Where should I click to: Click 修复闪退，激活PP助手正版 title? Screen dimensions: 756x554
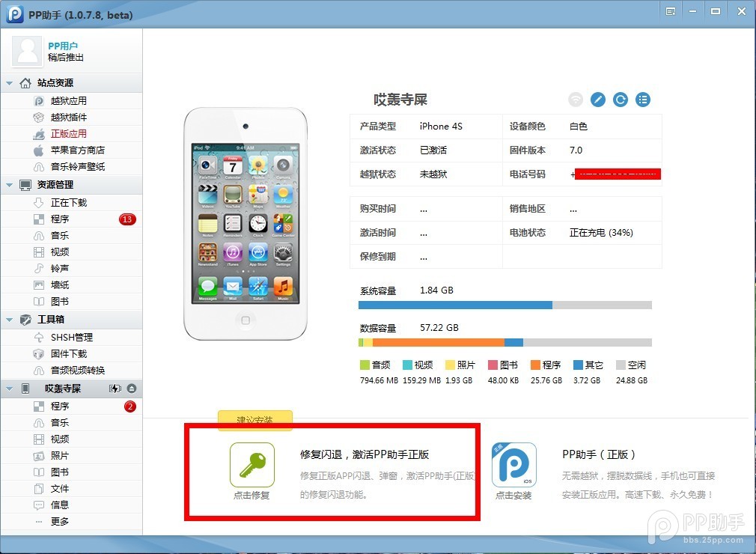click(x=365, y=454)
